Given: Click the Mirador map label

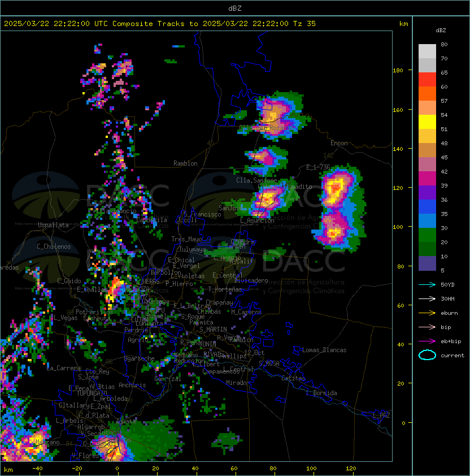Looking at the screenshot, I should (x=238, y=383).
